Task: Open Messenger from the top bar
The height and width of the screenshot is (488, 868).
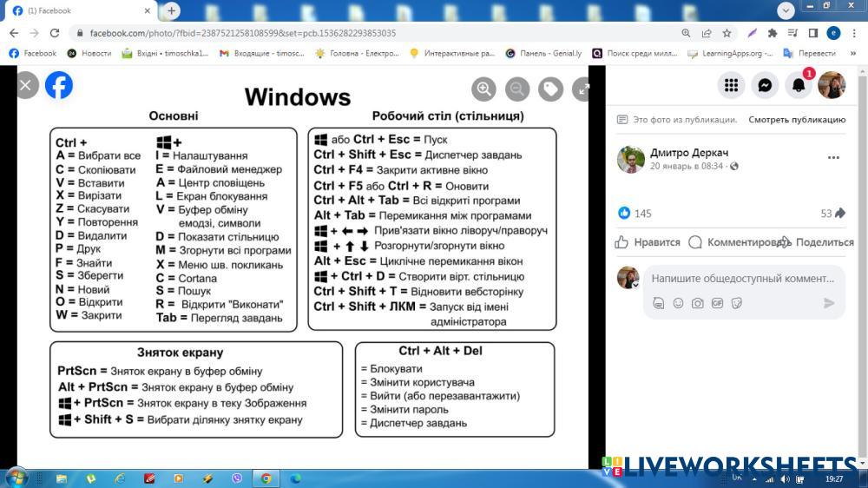Action: pos(765,85)
